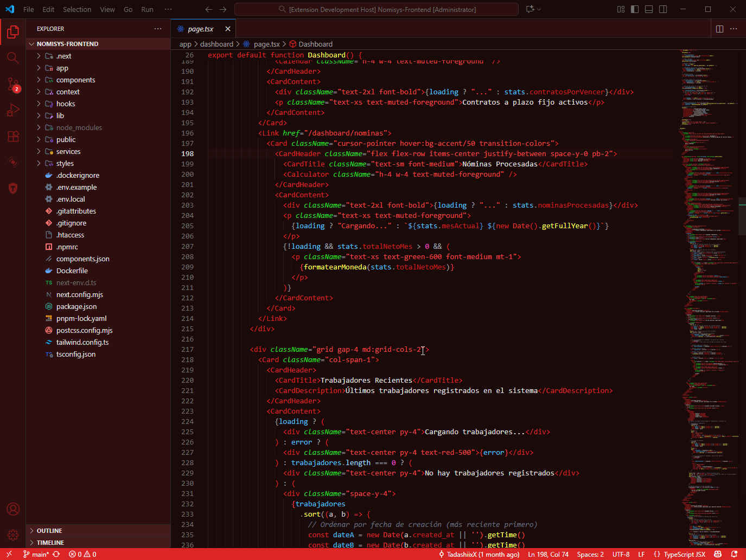746x560 pixels.
Task: Expand the app folder
Action: (x=98, y=68)
